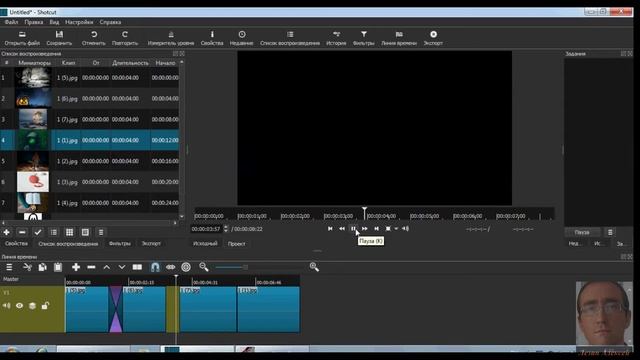The image size is (640, 360).
Task: Open the playlist hamburger menu
Action: pyautogui.click(x=101, y=232)
